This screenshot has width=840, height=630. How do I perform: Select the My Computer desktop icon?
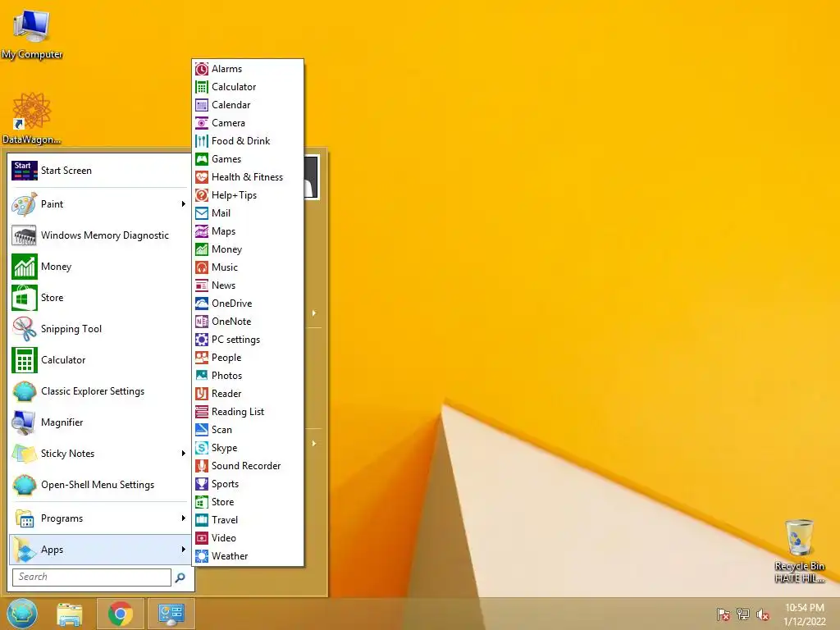point(32,33)
